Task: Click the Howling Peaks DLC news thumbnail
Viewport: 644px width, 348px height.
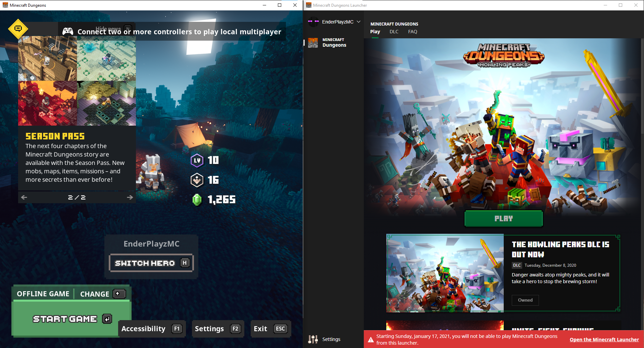Action: 445,273
